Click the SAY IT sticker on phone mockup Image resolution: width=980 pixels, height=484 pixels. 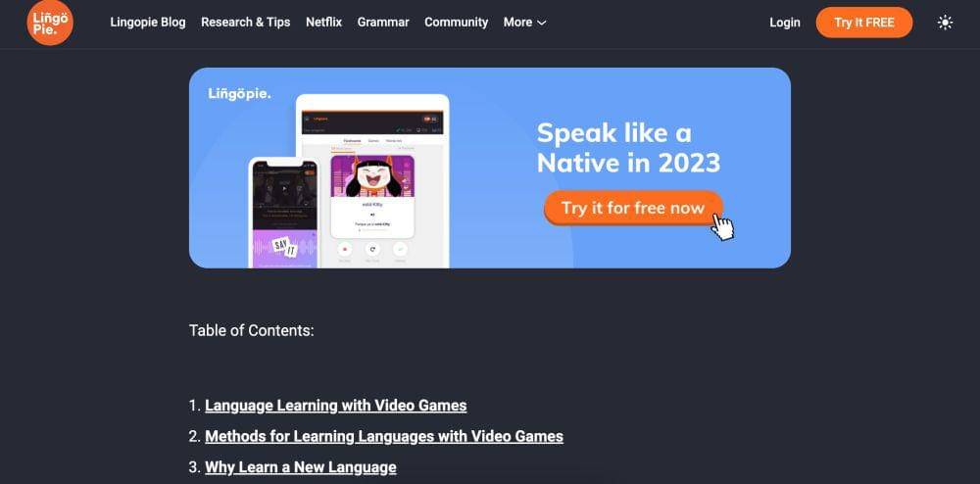[x=285, y=248]
